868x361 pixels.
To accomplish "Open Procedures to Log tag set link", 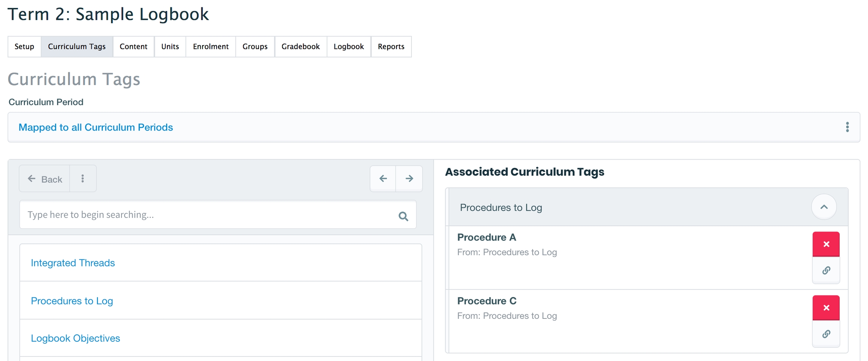I will [x=72, y=301].
